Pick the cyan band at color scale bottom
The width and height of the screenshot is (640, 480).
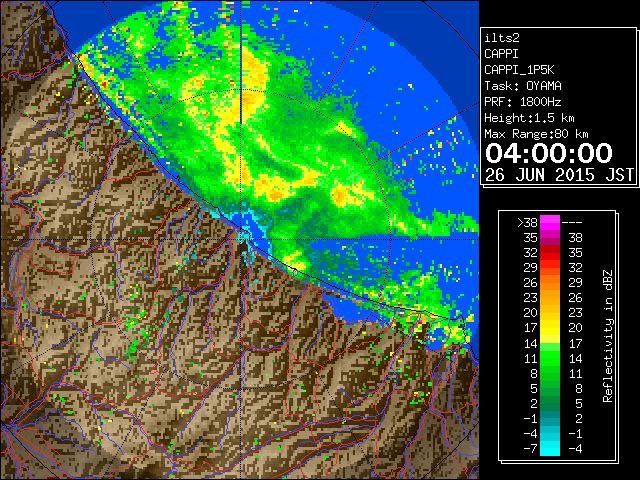click(x=550, y=448)
